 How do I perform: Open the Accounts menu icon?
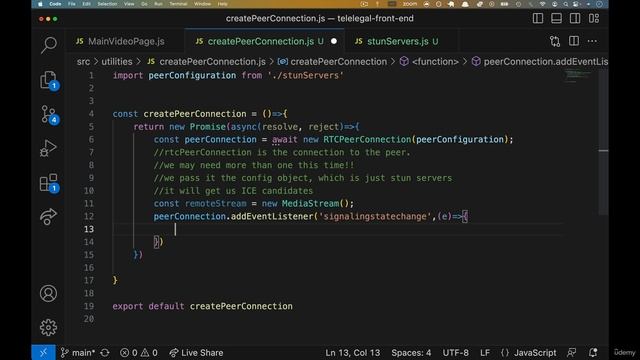(x=48, y=293)
